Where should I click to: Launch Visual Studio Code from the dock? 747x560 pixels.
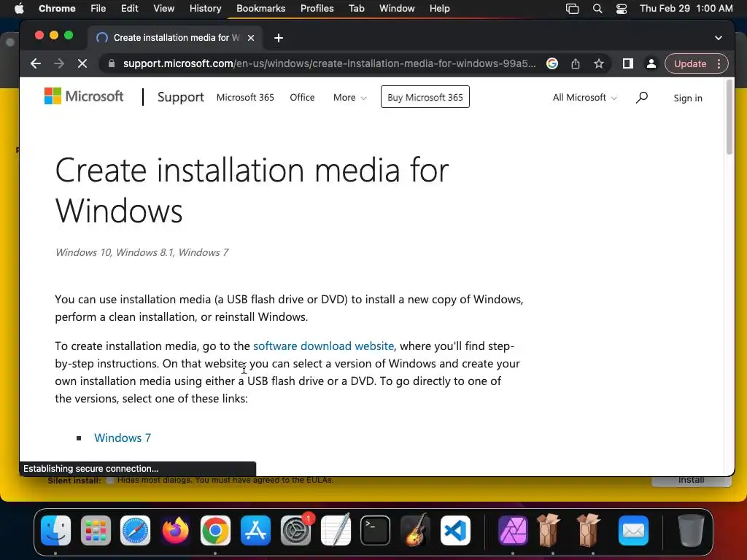coord(455,530)
